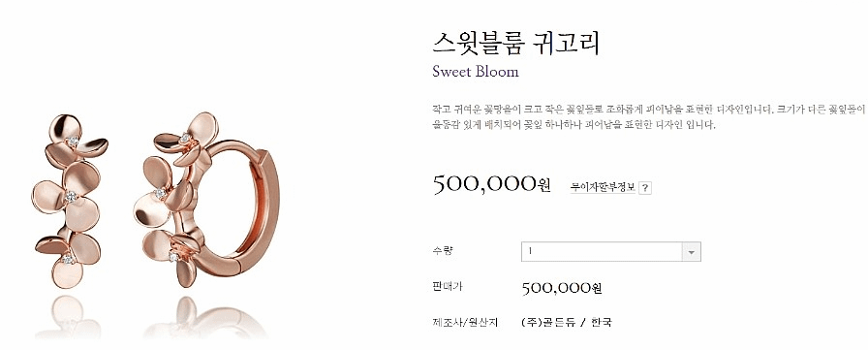Screen dimensions: 868x350
Task: Click the 판매가 500,000원 value
Action: [x=561, y=288]
